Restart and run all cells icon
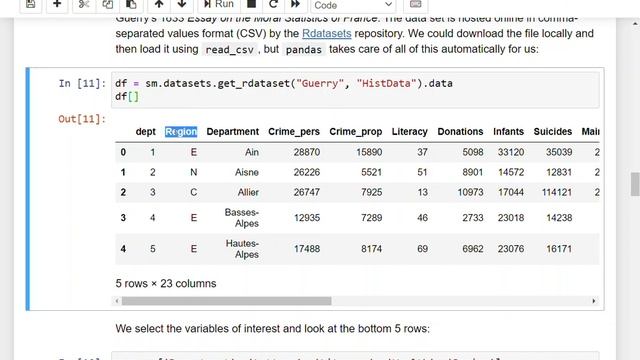Screen dimensions: 640x360 295,4
